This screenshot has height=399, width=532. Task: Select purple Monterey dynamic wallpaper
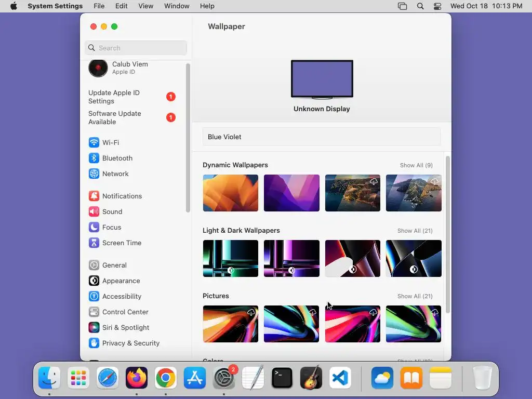(x=291, y=193)
